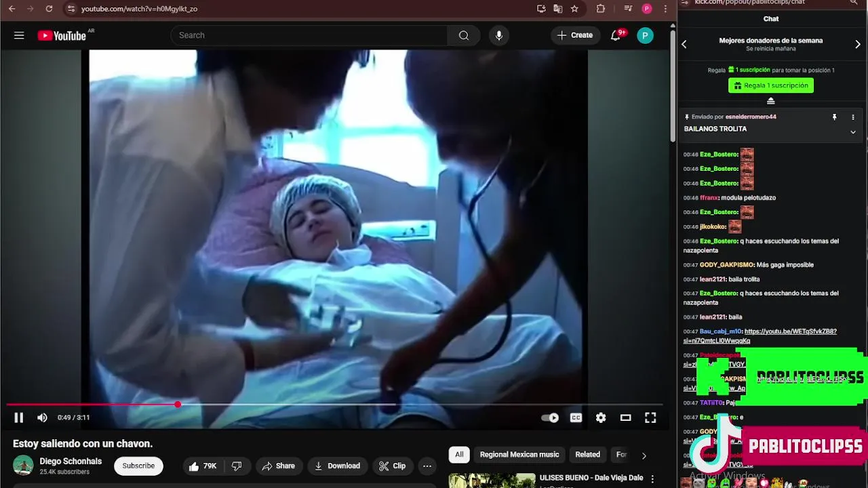Image resolution: width=868 pixels, height=488 pixels.
Task: Click the YouTube page vertical scrollbar
Action: click(673, 85)
